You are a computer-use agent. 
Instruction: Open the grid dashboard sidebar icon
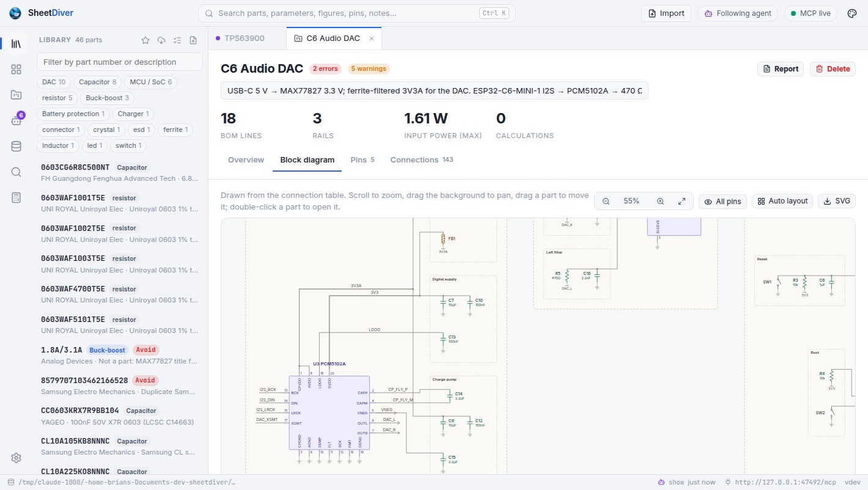tap(17, 69)
